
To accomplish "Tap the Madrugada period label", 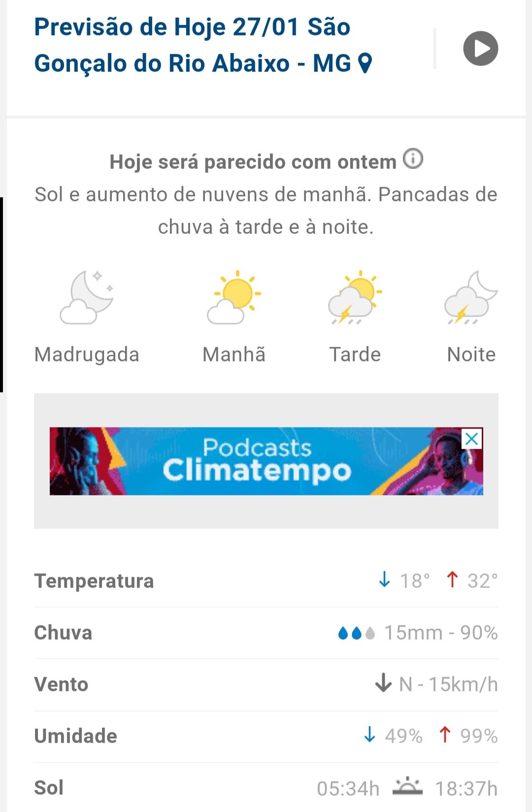I will point(87,355).
